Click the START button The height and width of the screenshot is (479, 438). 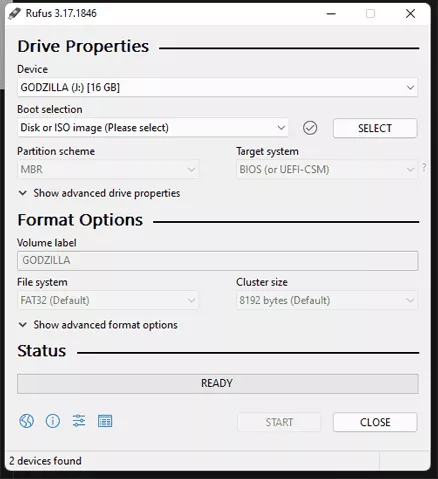click(x=279, y=422)
